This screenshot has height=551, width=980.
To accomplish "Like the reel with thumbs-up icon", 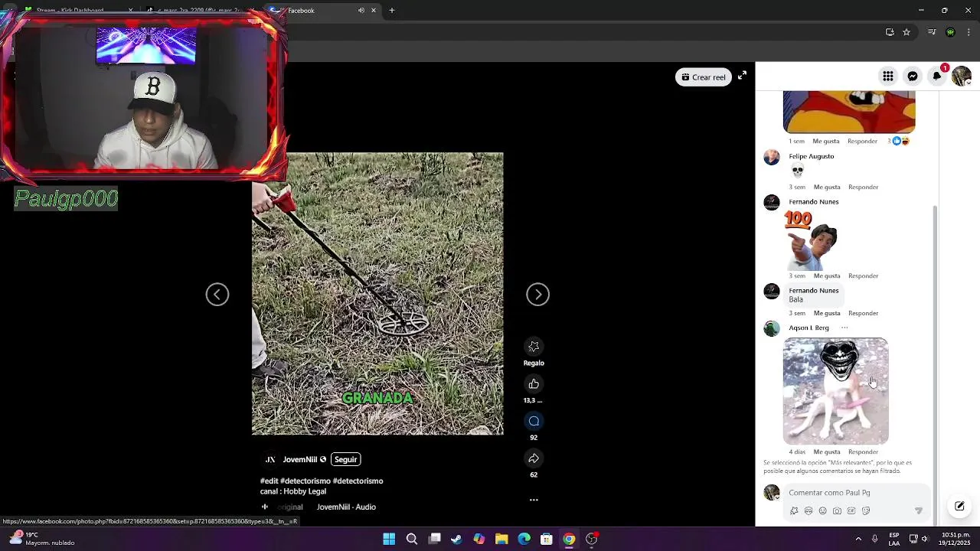I will tap(534, 384).
